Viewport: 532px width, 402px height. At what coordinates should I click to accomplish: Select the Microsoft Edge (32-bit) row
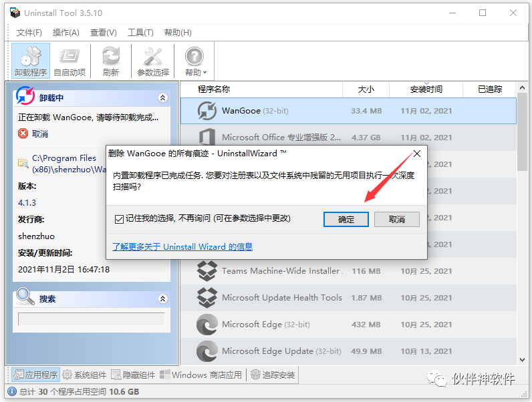point(348,325)
